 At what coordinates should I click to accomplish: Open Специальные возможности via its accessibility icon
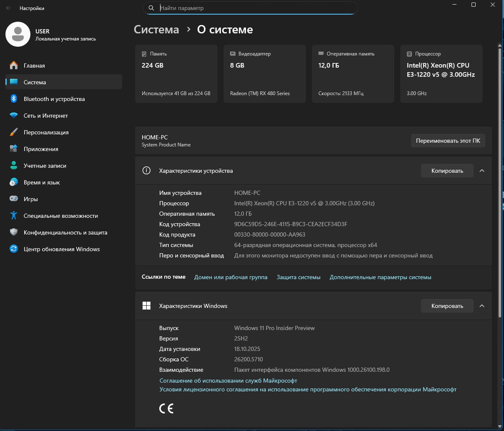tap(14, 216)
